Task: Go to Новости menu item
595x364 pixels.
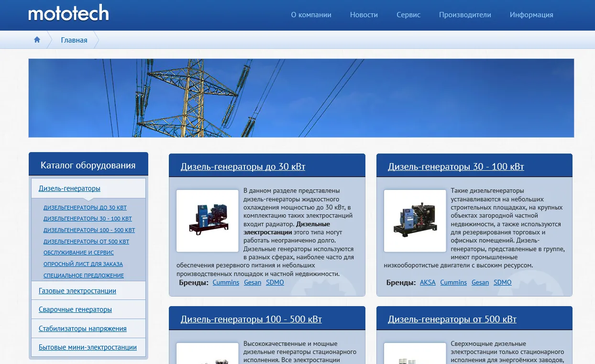Action: (x=364, y=15)
